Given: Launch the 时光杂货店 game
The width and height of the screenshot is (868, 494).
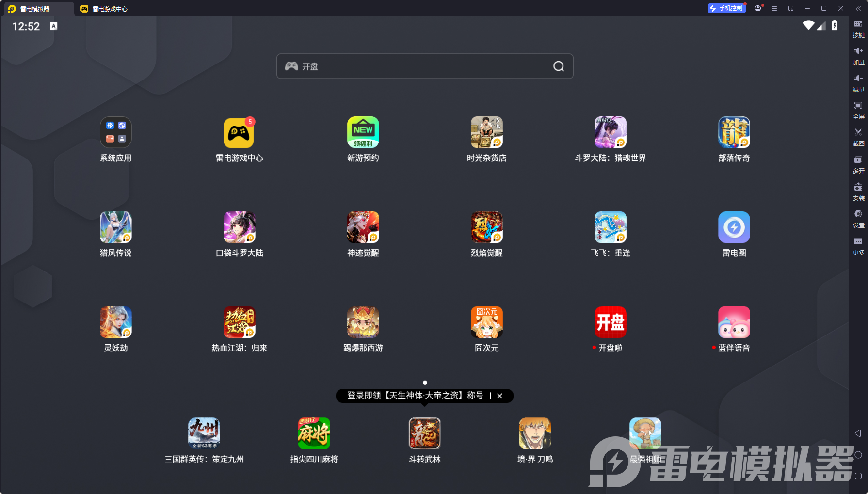Looking at the screenshot, I should point(486,132).
